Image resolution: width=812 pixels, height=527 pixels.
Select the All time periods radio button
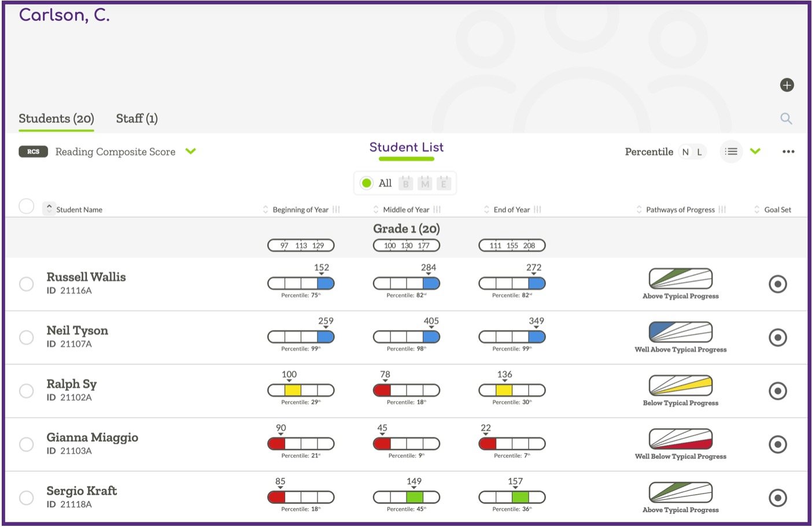[367, 184]
